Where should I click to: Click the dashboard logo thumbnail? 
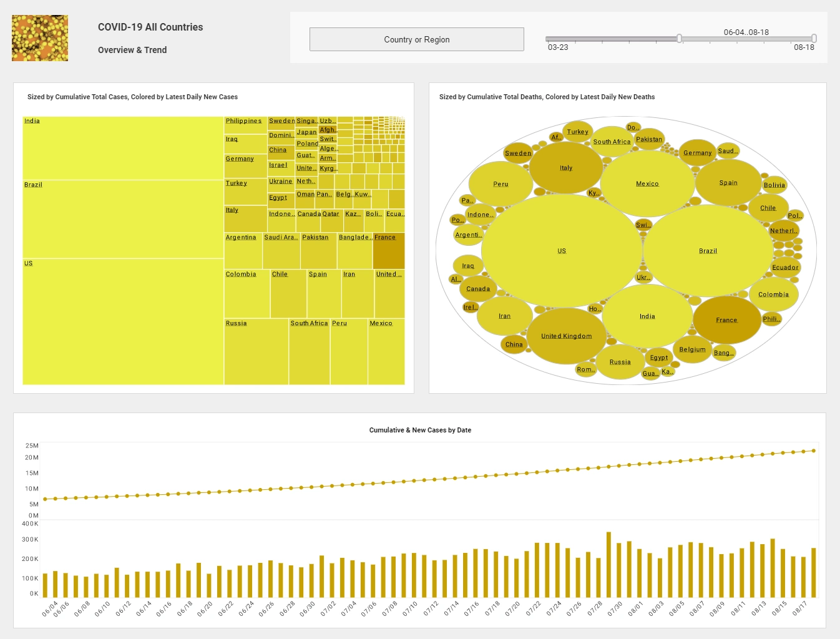coord(39,38)
